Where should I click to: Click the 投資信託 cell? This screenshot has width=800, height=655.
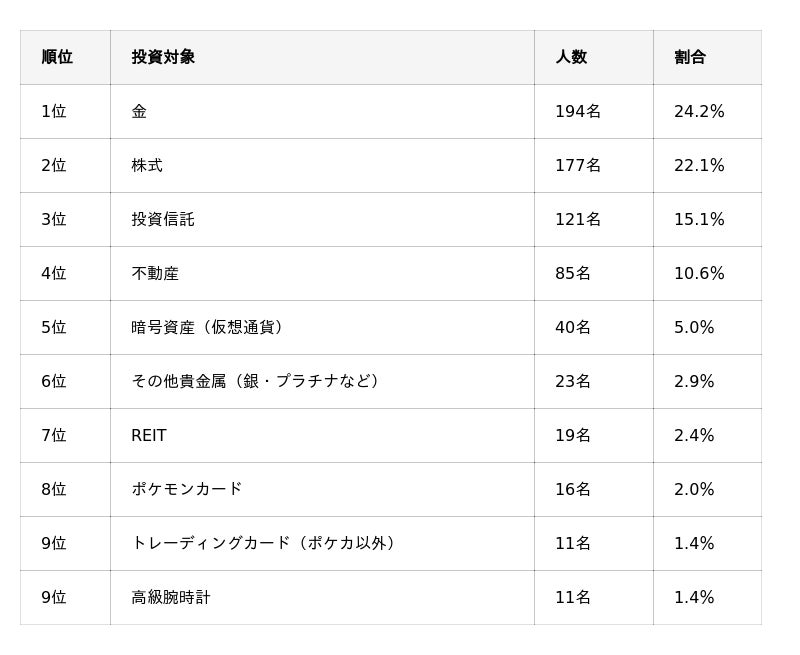(163, 219)
